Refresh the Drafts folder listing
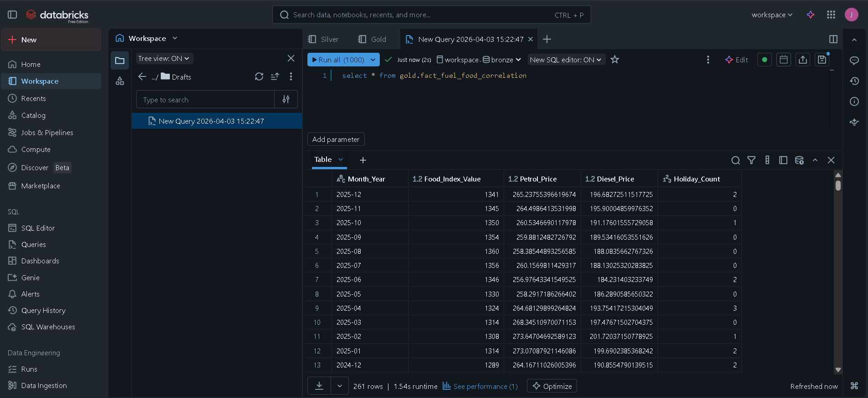This screenshot has height=398, width=868. [259, 76]
